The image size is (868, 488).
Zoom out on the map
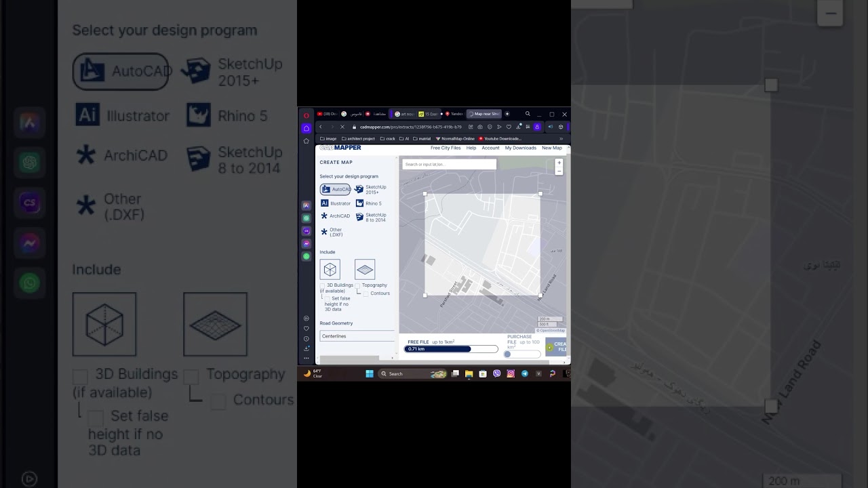tap(559, 171)
